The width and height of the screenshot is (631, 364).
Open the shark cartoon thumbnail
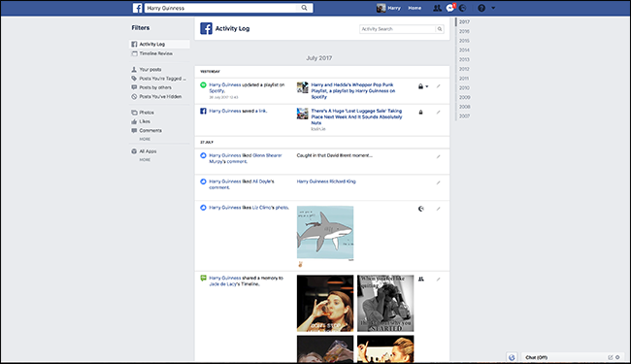325,233
